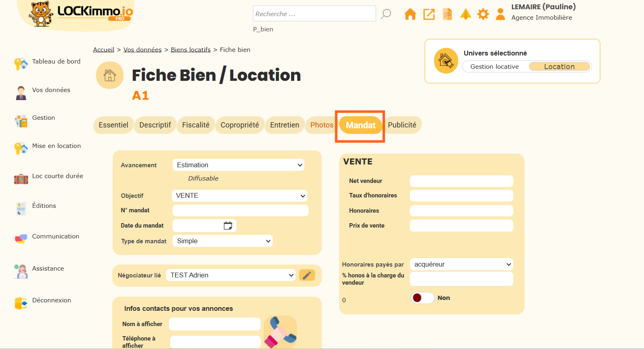Image resolution: width=644 pixels, height=349 pixels.
Task: Open the external link icon in header
Action: (429, 14)
